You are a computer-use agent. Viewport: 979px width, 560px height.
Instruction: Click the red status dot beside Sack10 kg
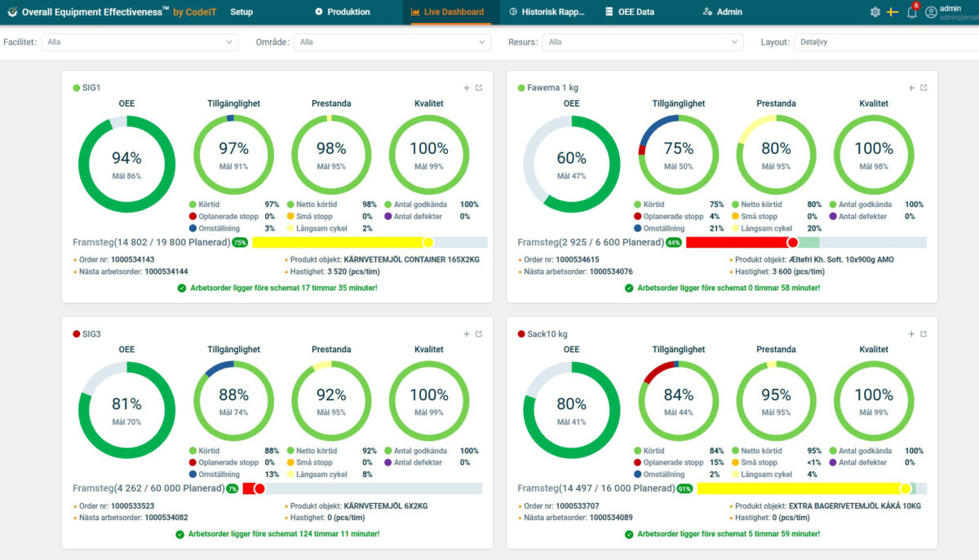click(x=520, y=333)
